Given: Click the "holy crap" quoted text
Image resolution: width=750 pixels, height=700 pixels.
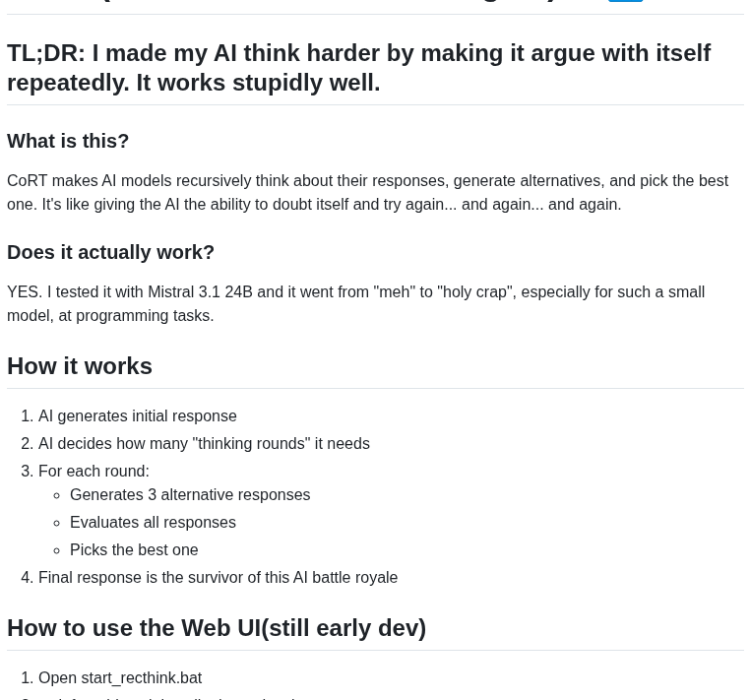Looking at the screenshot, I should tap(474, 291).
